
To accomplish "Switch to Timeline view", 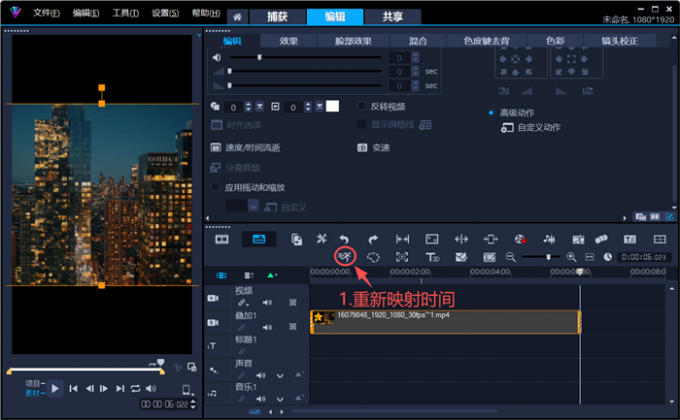I will (x=259, y=239).
